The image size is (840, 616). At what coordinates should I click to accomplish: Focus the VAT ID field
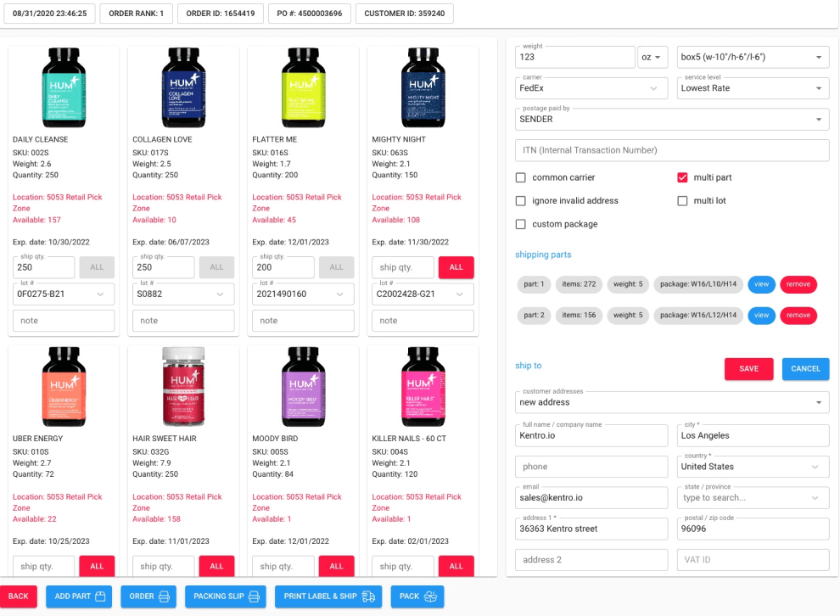coord(753,560)
